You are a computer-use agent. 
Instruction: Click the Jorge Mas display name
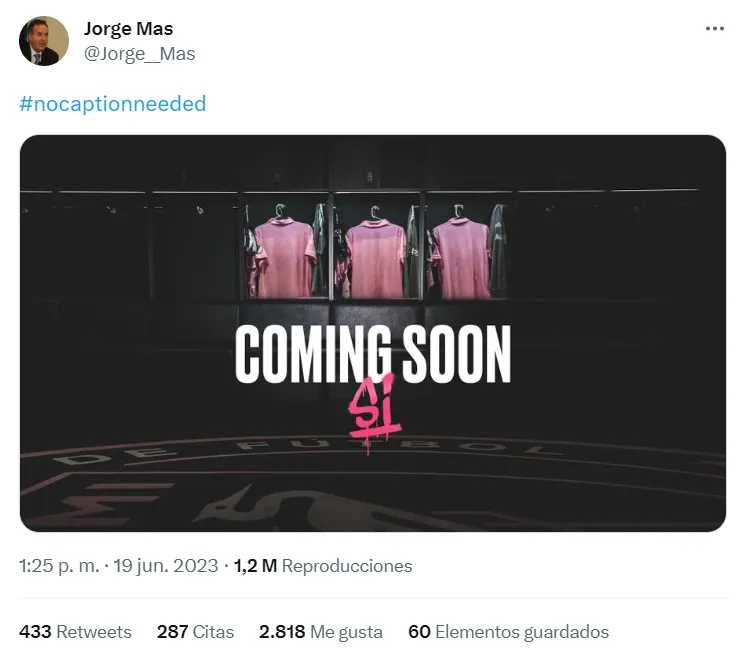click(129, 28)
